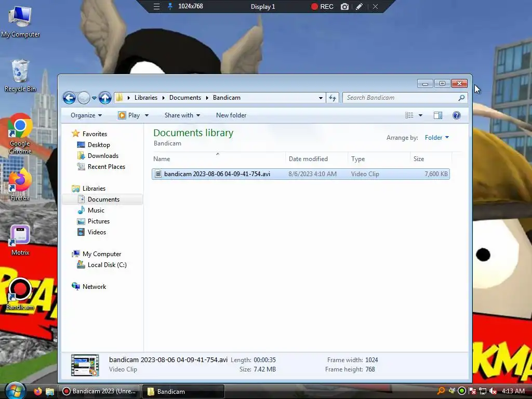The image size is (532, 399).
Task: Switch to Bandicam 2023 taskbar button
Action: [x=99, y=391]
